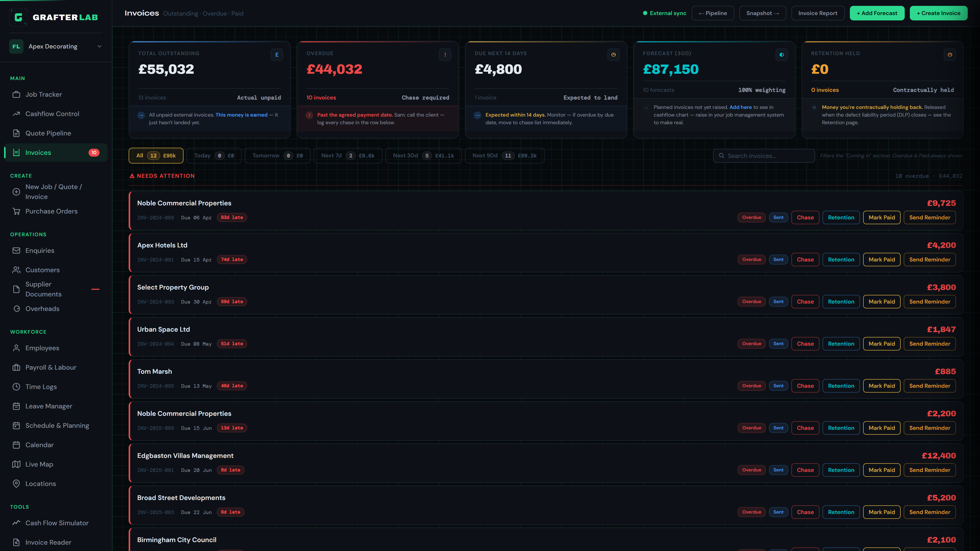Click the Invoices sidebar icon
Image resolution: width=980 pixels, height=551 pixels.
click(16, 153)
